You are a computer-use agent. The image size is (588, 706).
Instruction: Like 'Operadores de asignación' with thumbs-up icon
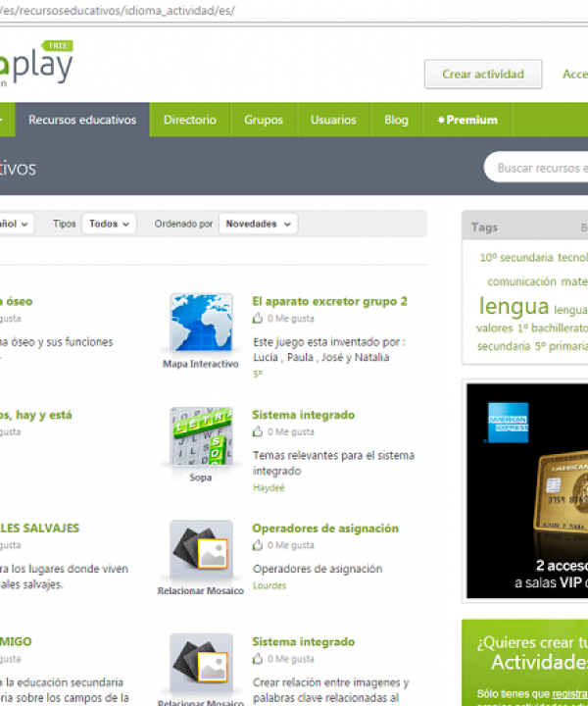point(258,545)
